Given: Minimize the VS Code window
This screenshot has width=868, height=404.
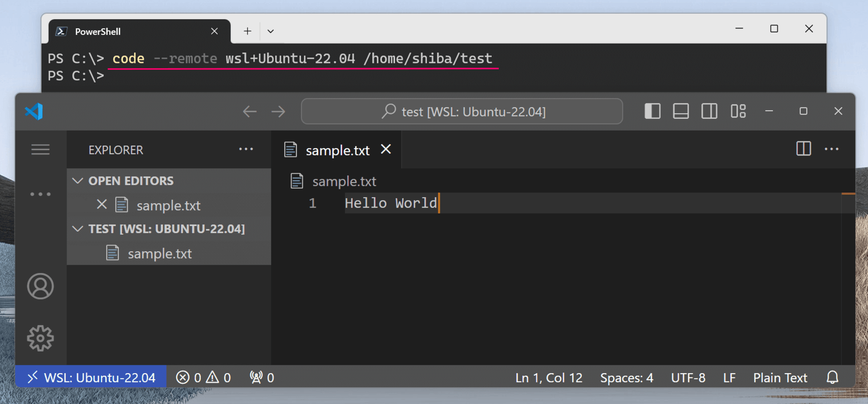Looking at the screenshot, I should 769,111.
